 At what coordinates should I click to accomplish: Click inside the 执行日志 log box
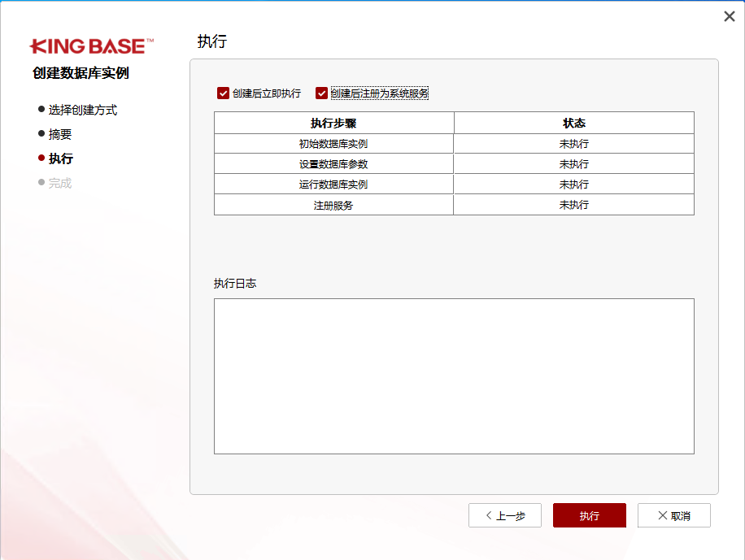[x=454, y=376]
